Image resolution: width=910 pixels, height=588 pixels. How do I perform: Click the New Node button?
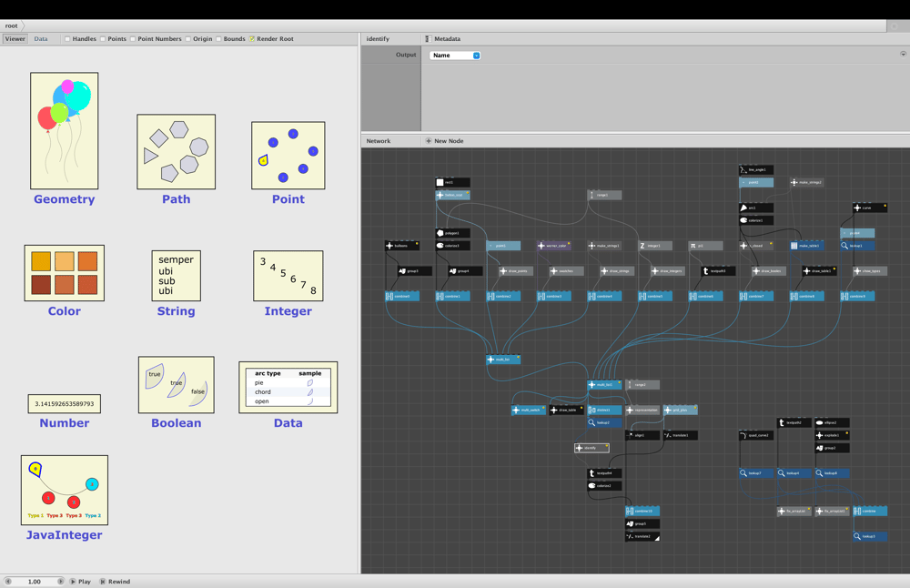[x=445, y=141]
